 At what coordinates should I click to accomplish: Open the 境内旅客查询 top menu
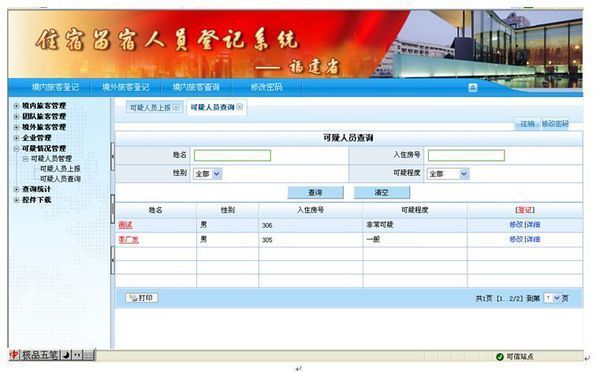(x=196, y=87)
